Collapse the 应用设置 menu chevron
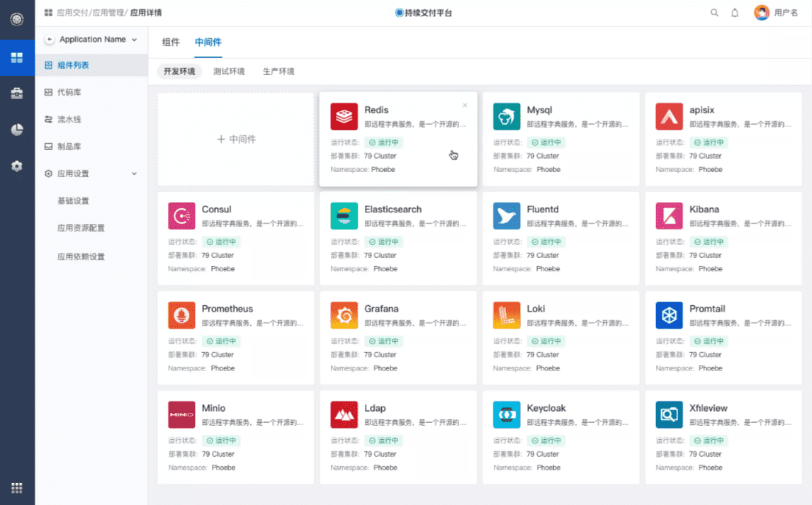Image resolution: width=812 pixels, height=505 pixels. [x=134, y=174]
